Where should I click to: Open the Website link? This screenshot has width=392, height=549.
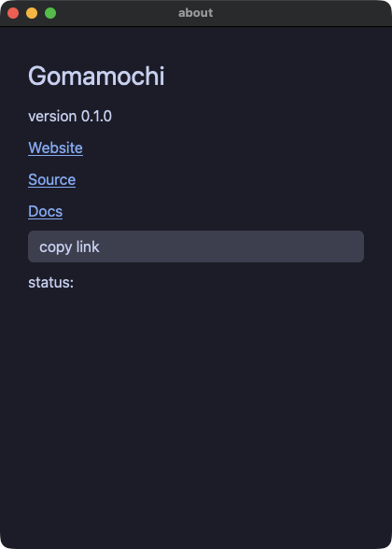(55, 148)
